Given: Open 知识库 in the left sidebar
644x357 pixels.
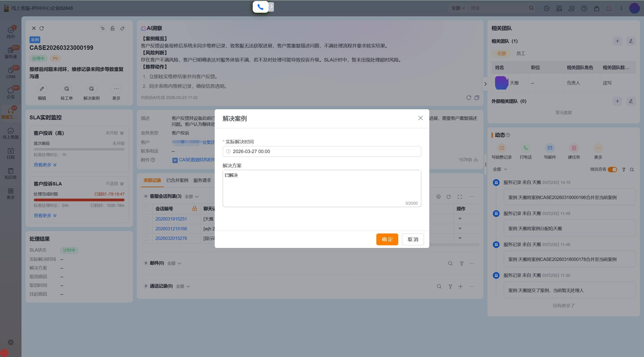Looking at the screenshot, I should click(x=11, y=173).
